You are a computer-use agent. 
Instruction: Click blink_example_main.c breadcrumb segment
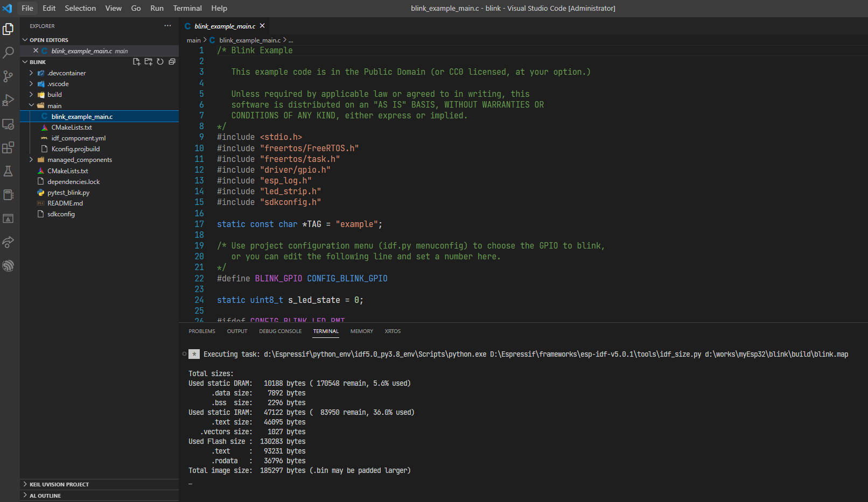point(249,40)
